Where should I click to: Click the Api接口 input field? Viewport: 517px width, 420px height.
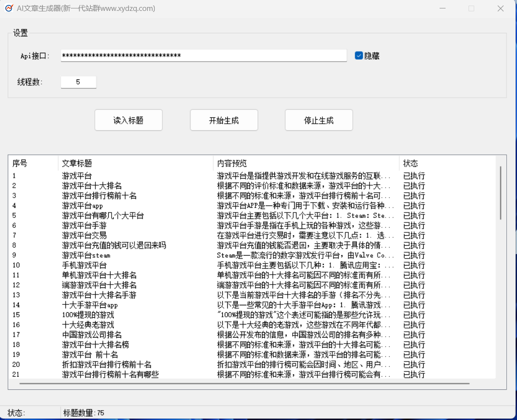(203, 56)
